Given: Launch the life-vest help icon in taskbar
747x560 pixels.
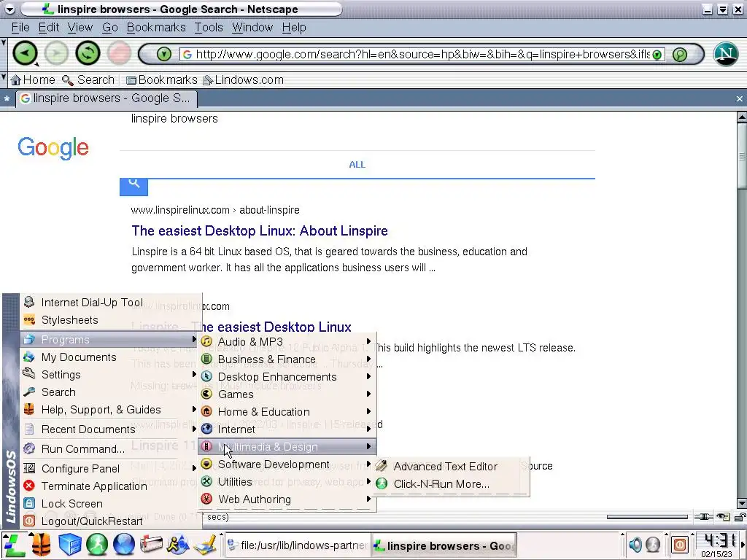Looking at the screenshot, I should tap(42, 545).
